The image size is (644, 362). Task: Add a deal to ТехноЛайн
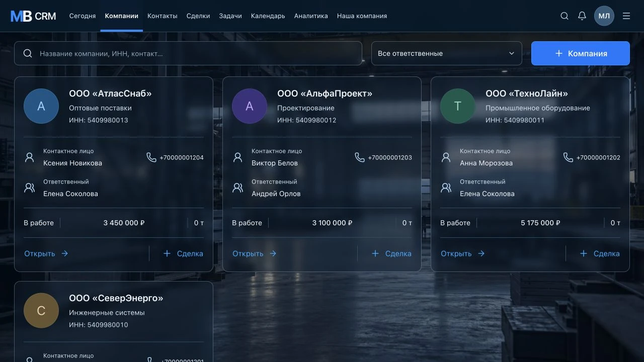(x=600, y=253)
